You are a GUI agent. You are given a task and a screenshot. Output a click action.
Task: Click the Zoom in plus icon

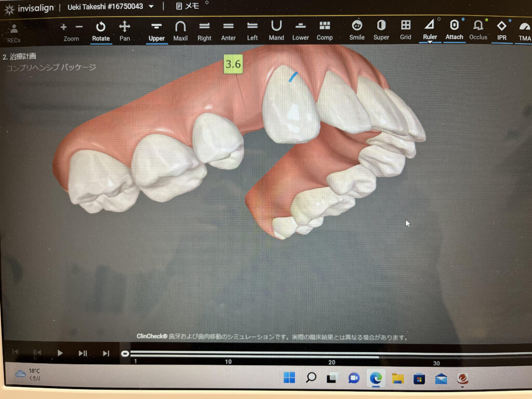pos(63,26)
